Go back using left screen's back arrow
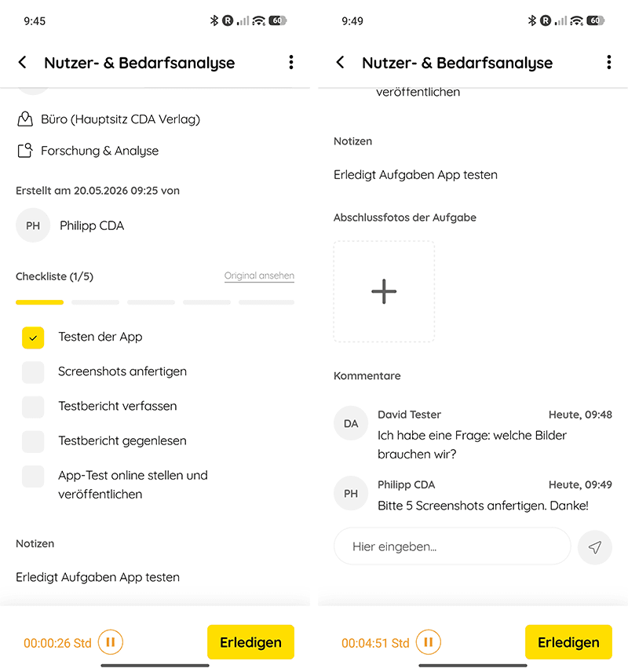628x672 pixels. pos(22,63)
